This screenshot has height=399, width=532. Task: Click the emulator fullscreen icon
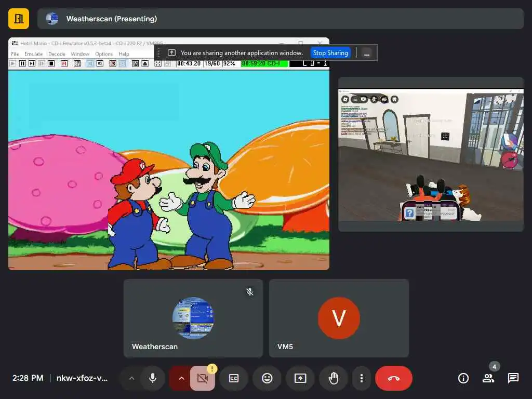158,63
